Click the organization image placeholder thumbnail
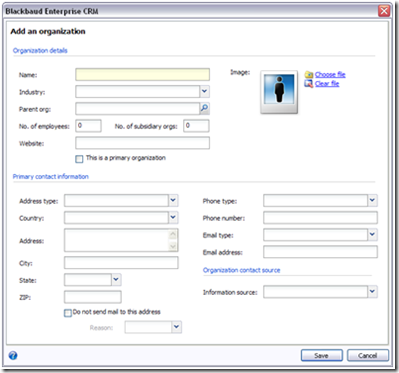This screenshot has height=373, width=399. pyautogui.click(x=279, y=92)
